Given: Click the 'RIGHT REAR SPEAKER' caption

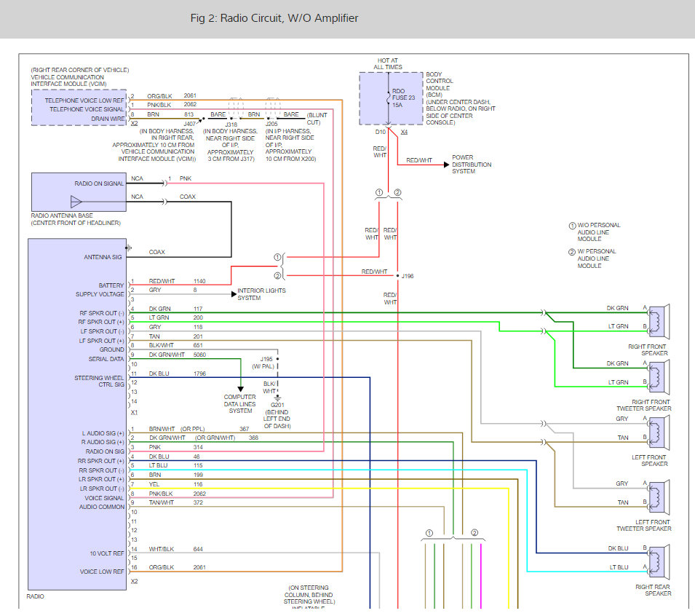Looking at the screenshot, I should [x=654, y=591].
